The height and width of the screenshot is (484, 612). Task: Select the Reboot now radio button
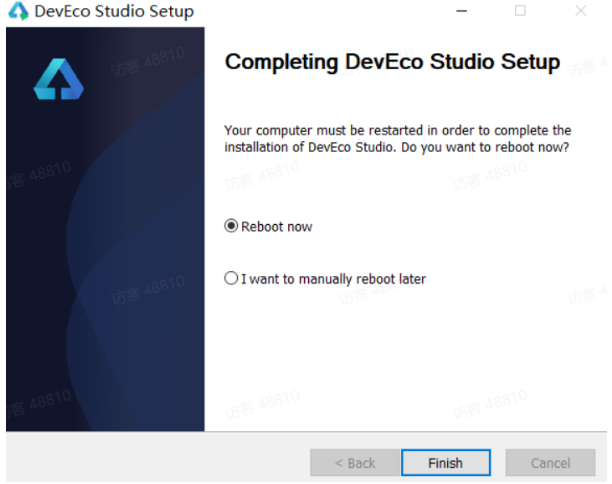coord(232,227)
